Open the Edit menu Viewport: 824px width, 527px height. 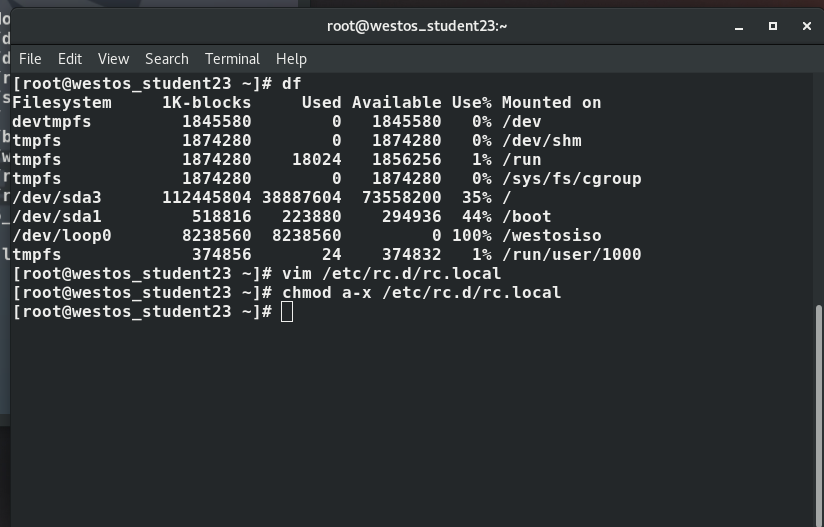coord(70,59)
